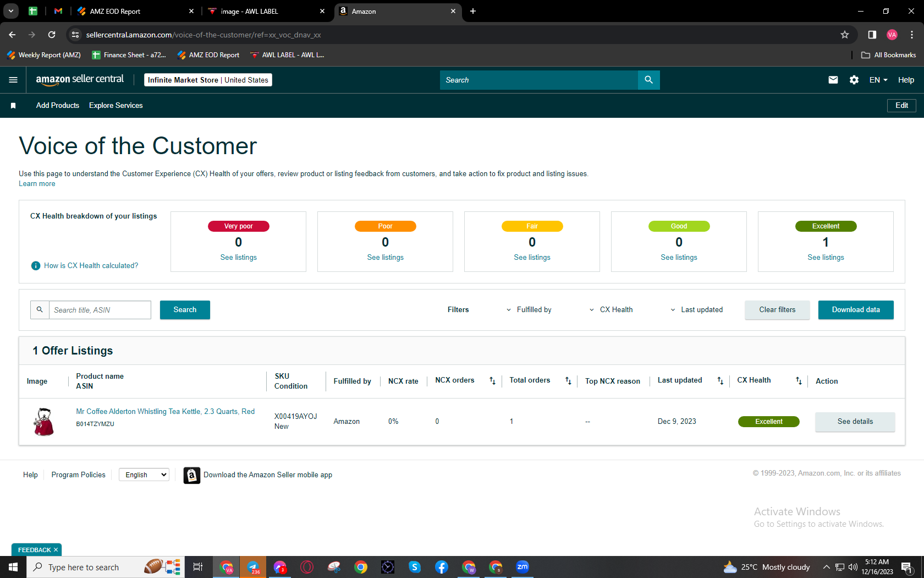Screen dimensions: 924x578
Task: Open the EN language dropdown
Action: coord(878,80)
